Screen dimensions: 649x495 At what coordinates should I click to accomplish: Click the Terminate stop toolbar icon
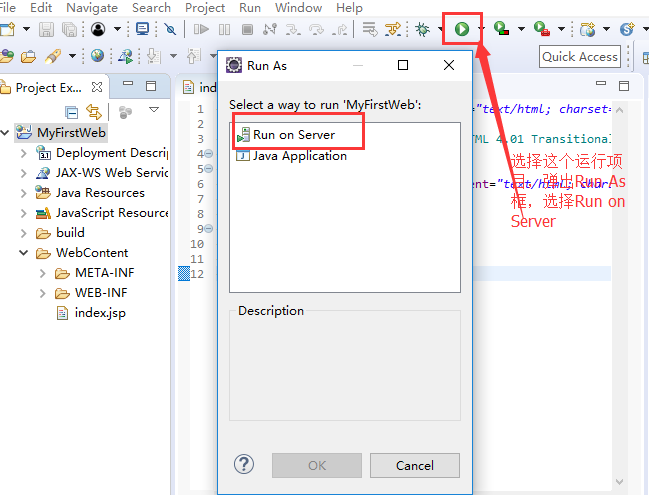point(248,29)
